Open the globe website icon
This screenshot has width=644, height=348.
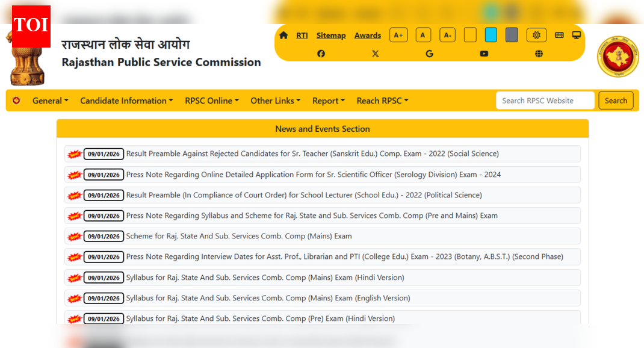pyautogui.click(x=539, y=54)
